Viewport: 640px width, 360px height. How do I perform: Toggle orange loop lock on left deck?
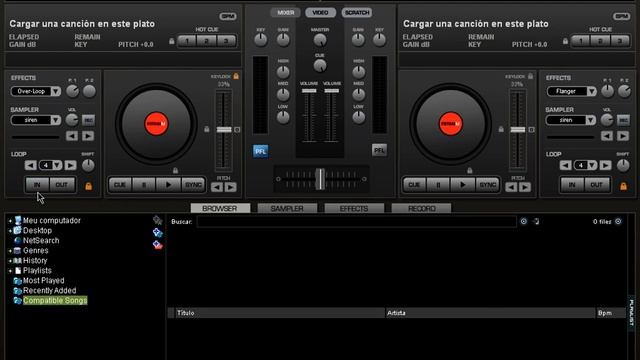point(88,186)
